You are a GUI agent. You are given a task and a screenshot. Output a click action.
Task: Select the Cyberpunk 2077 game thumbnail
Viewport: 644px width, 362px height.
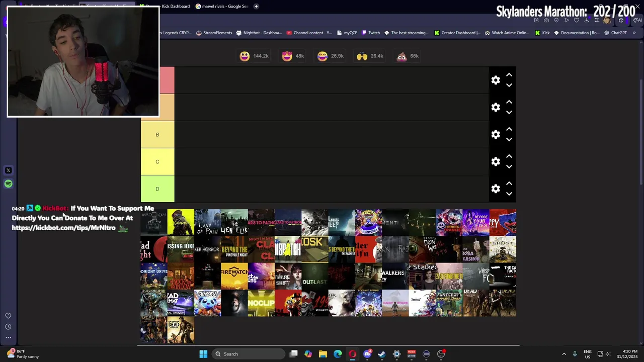(x=181, y=222)
